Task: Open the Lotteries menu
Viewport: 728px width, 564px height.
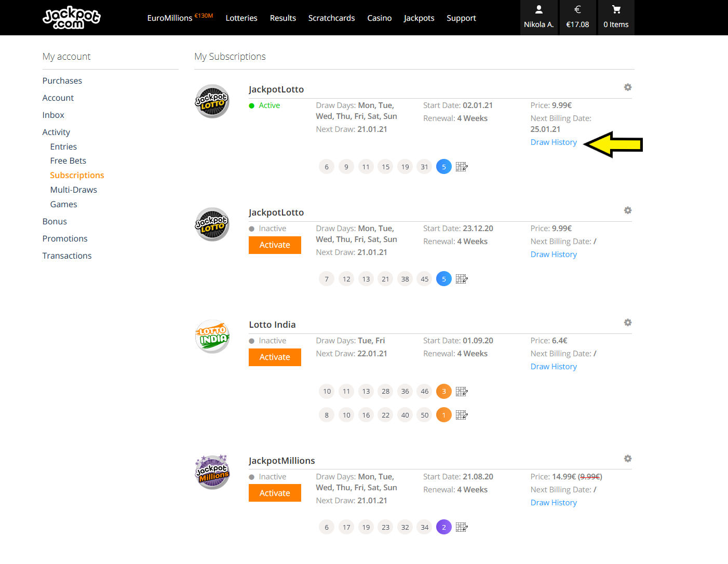Action: pyautogui.click(x=241, y=18)
